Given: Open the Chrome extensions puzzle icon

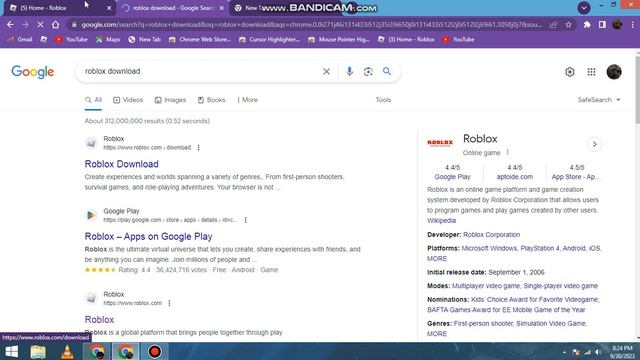Looking at the screenshot, I should 587,24.
